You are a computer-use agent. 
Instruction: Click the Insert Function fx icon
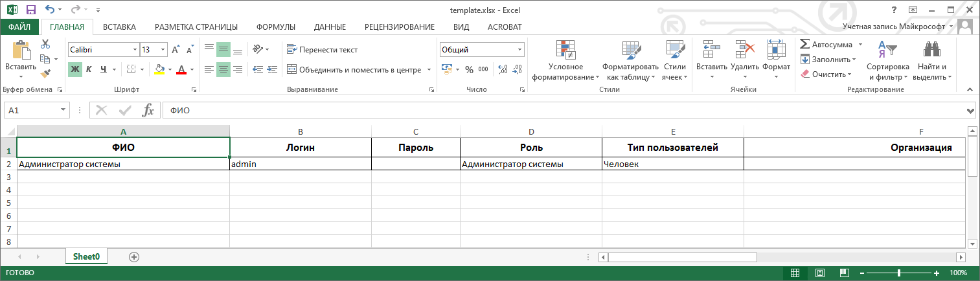[x=148, y=110]
